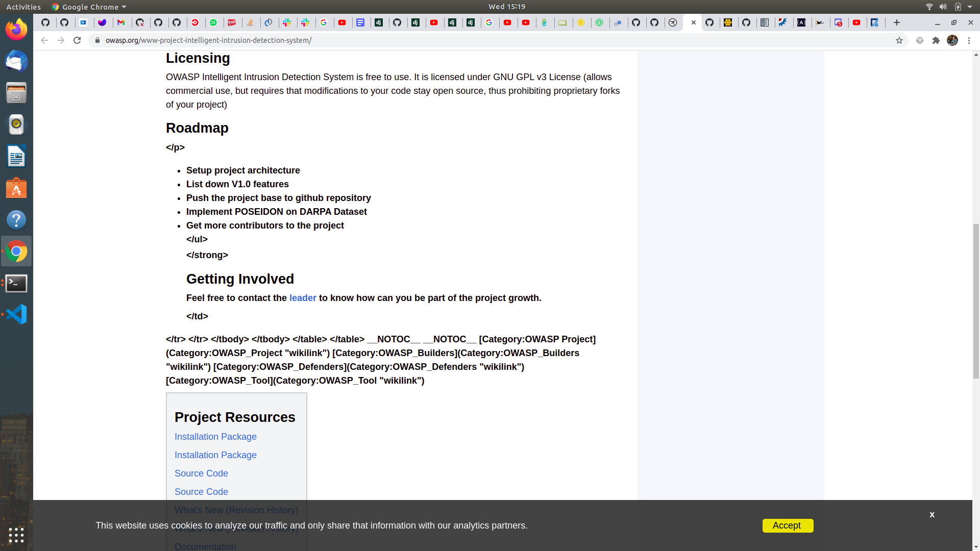The width and height of the screenshot is (980, 551).
Task: Show all applications grid
Action: click(16, 535)
